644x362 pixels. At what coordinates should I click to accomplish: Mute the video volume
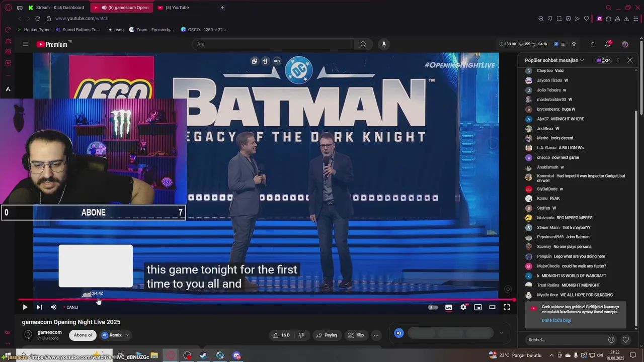[x=54, y=307]
